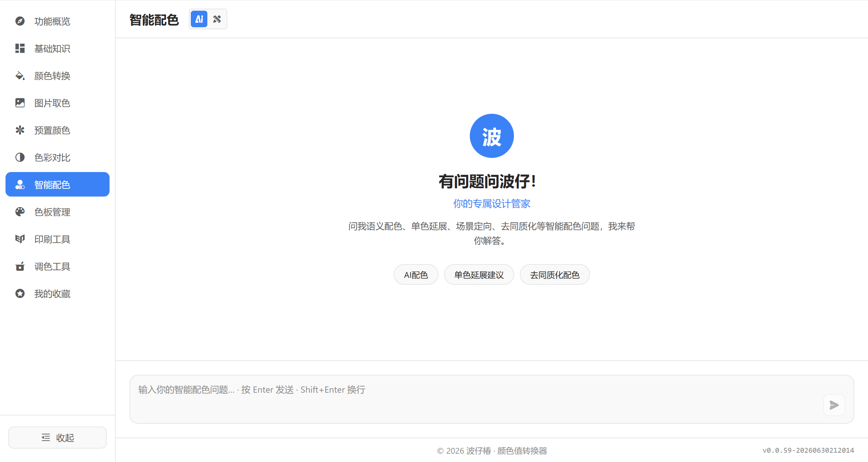868x462 pixels.
Task: Click the palette icon beside 色板管理
Action: 20,212
